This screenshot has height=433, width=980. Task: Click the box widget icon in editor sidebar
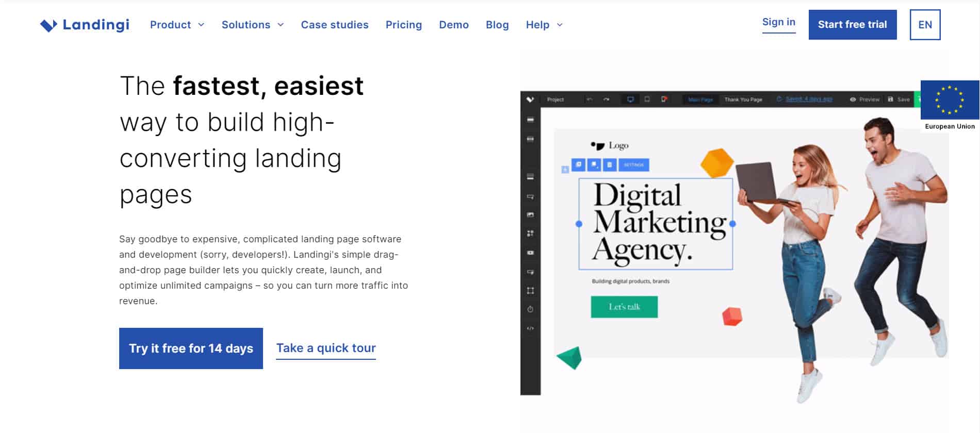[530, 291]
